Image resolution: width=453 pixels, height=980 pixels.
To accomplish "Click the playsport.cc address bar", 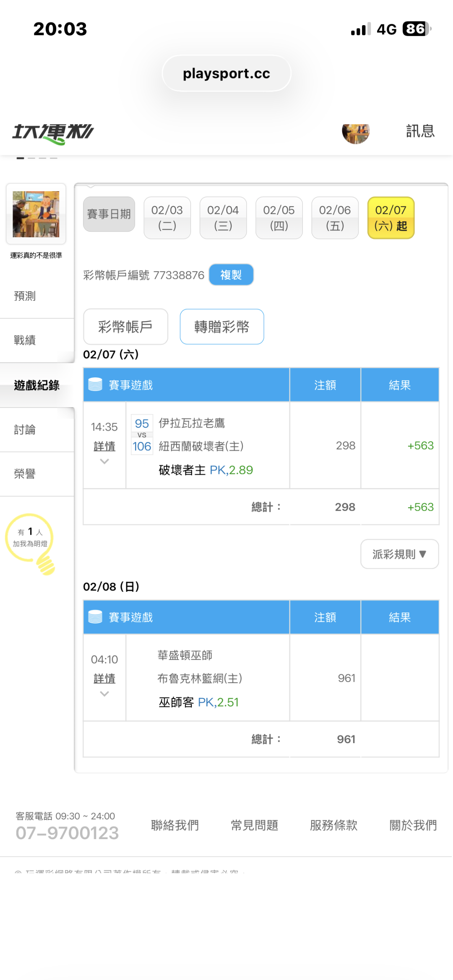I will tap(226, 73).
